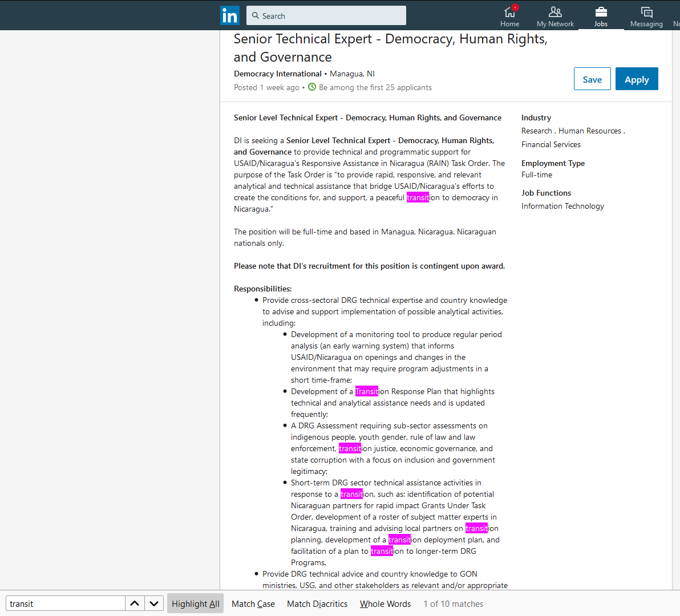
Task: Save this job posting
Action: coord(592,79)
